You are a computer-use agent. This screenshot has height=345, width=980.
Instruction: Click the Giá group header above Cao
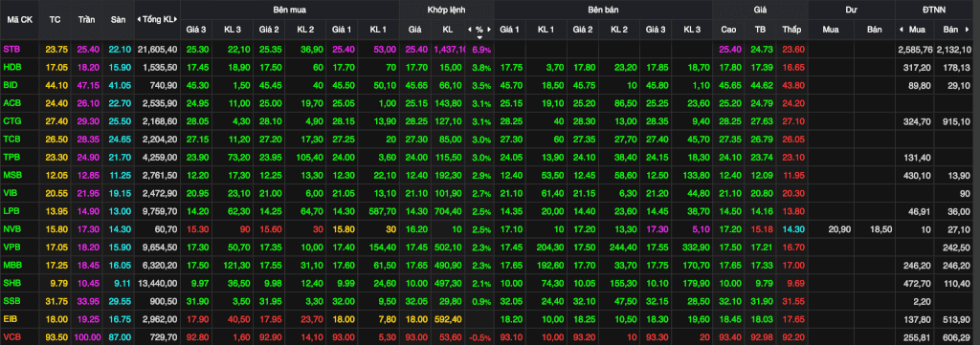760,10
